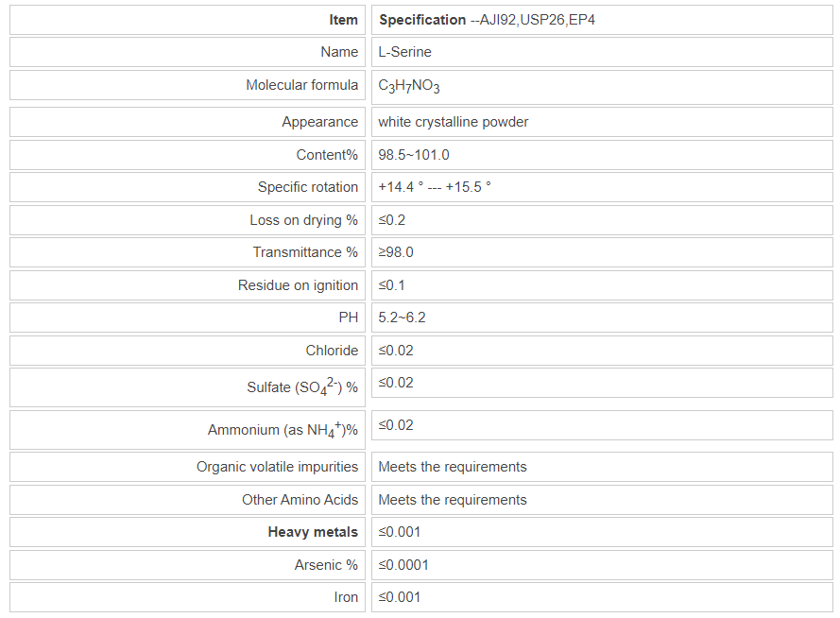The width and height of the screenshot is (840, 618).
Task: Select the +14.4 ° --- +15.5 ° value
Action: (x=435, y=187)
